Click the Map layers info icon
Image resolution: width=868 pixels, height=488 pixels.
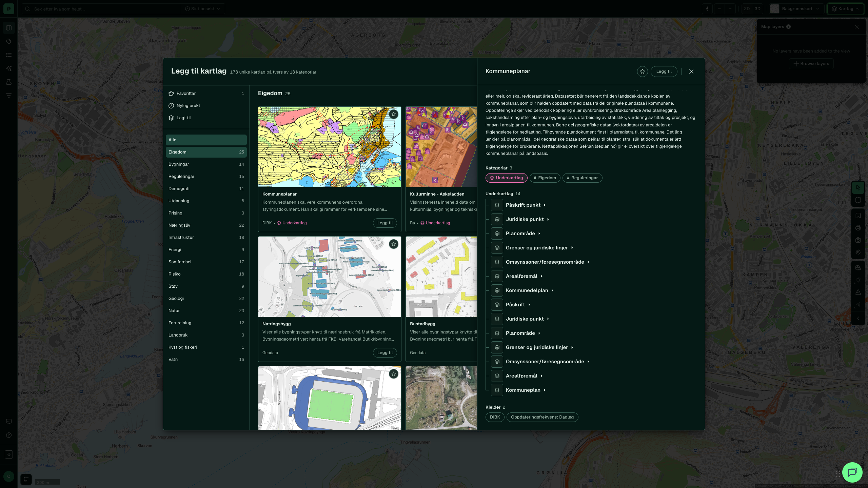tap(789, 27)
